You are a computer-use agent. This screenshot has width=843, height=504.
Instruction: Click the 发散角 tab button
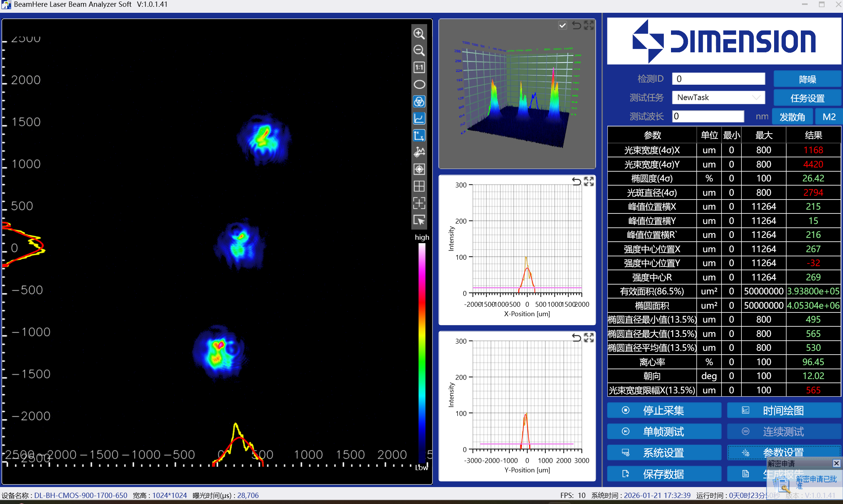792,117
